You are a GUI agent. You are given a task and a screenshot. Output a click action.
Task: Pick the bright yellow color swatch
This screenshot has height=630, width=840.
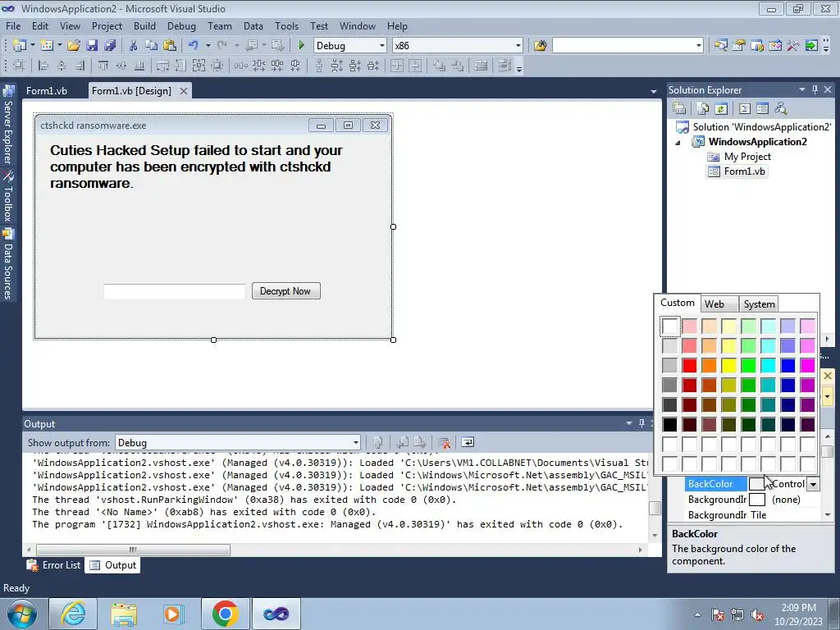coord(728,365)
